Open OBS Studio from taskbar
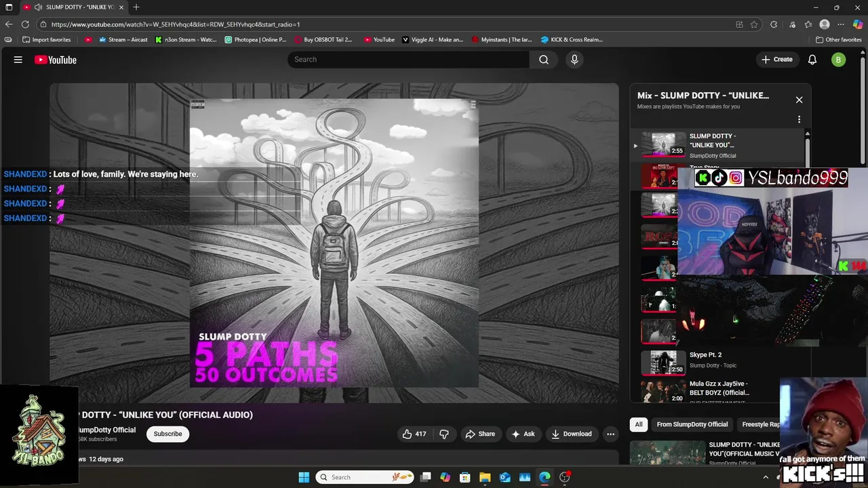The image size is (868, 488). [565, 477]
